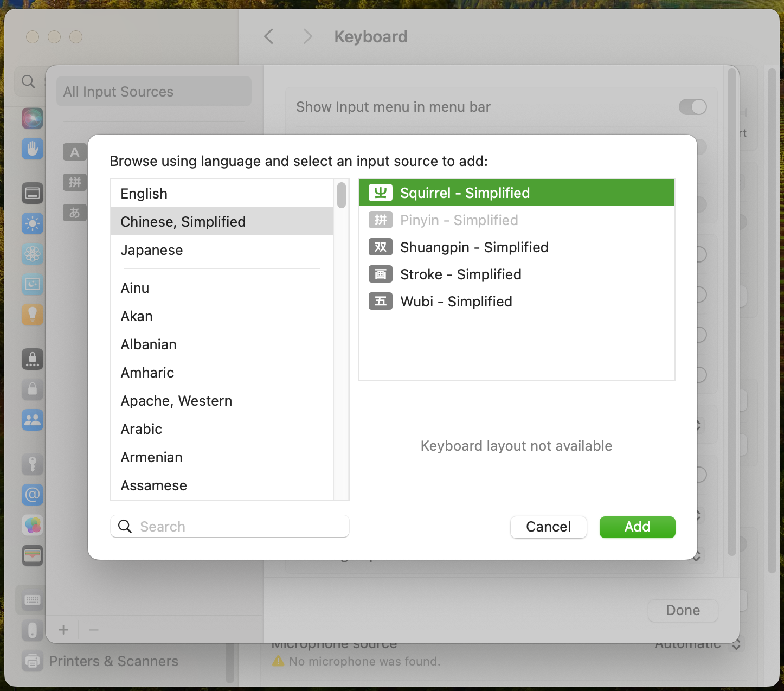Click the magnifier icon in search field

coord(125,527)
